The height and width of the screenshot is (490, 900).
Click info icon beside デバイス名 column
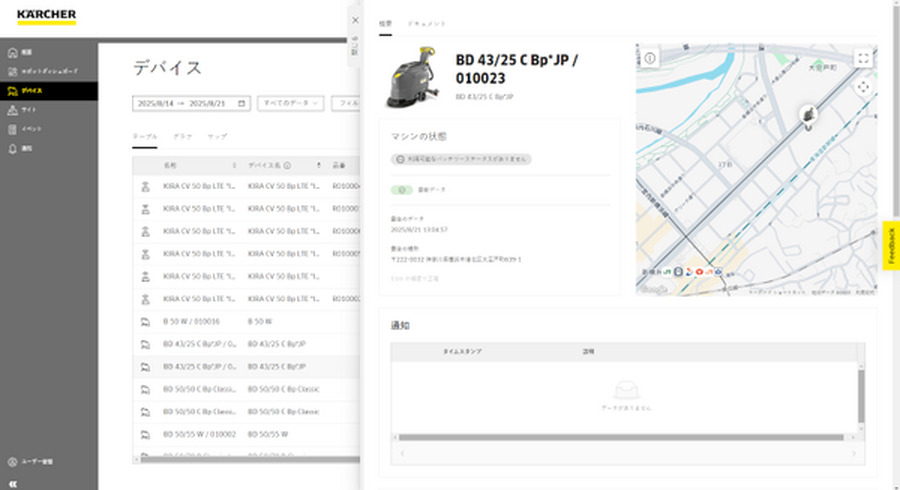click(288, 165)
